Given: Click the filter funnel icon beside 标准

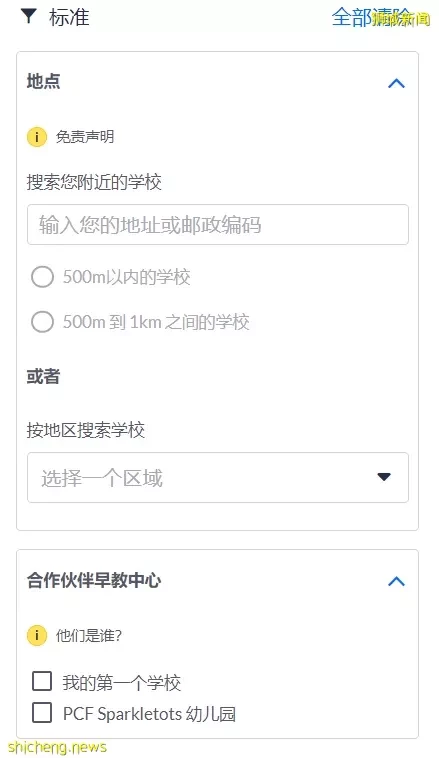Looking at the screenshot, I should point(29,16).
